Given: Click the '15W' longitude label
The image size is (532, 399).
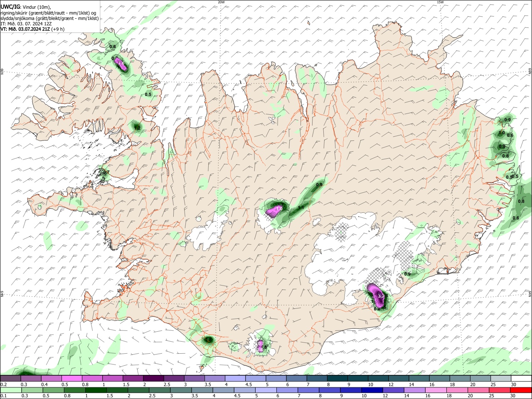Looking at the screenshot, I should pos(440,2).
